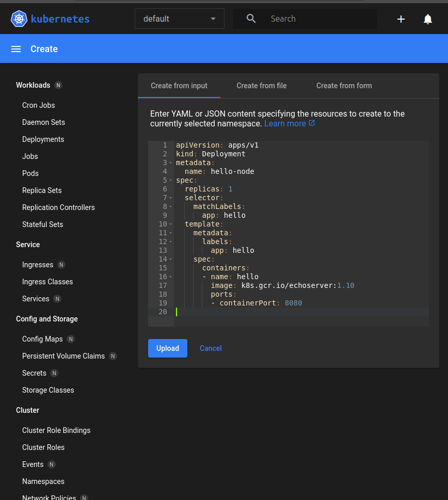Click the 'hello-node' name value in editor
Viewport: 448px width, 500px height.
click(x=232, y=171)
